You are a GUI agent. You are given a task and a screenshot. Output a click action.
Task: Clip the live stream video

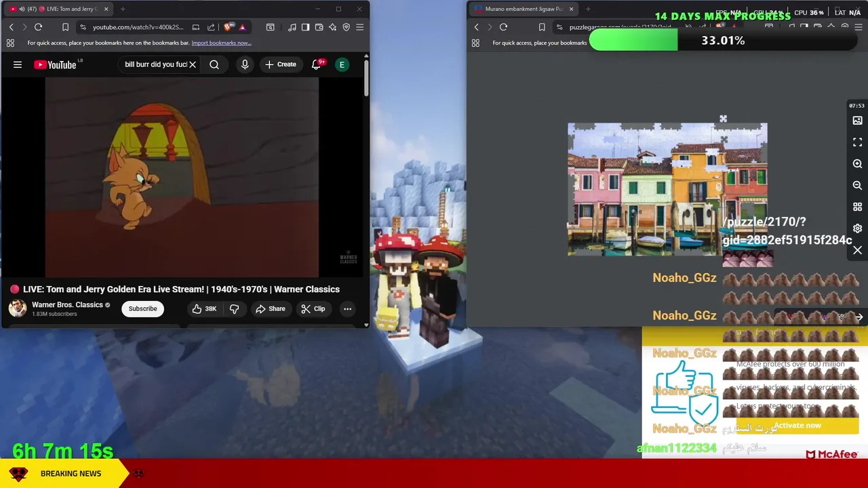[313, 308]
